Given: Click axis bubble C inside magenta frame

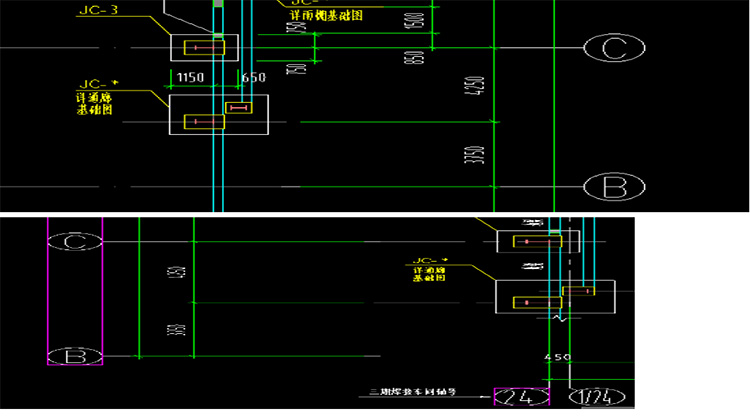Looking at the screenshot, I should click(x=75, y=242).
